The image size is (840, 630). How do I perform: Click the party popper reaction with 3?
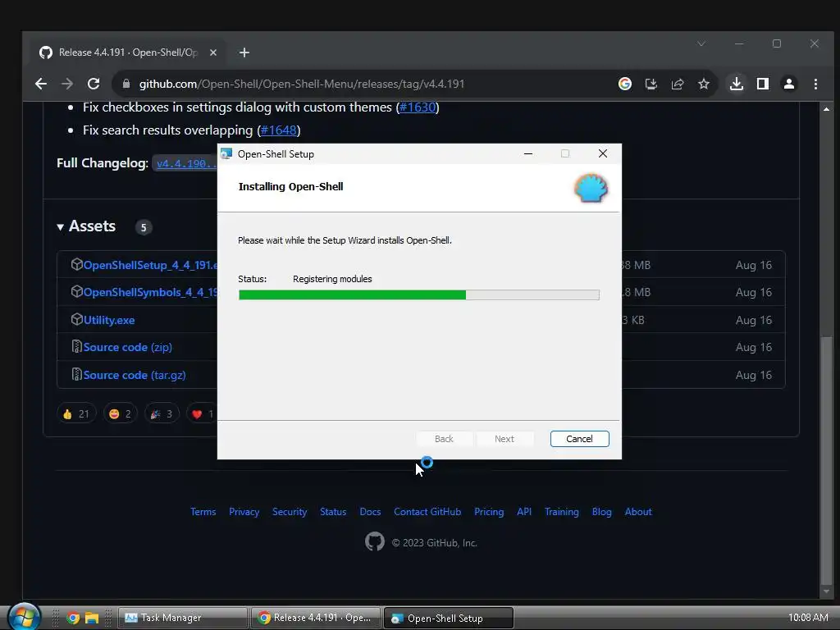[x=162, y=413]
